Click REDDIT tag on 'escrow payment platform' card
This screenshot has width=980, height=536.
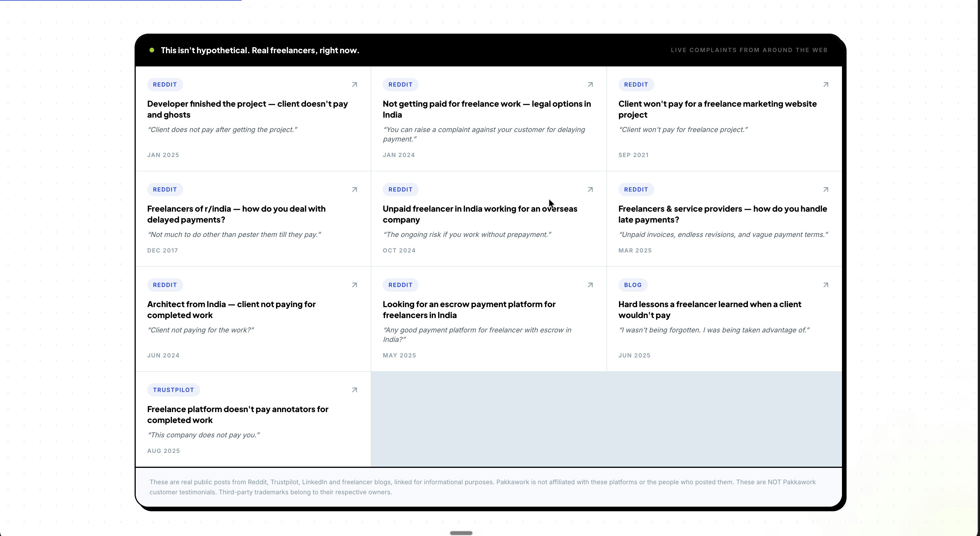(x=400, y=285)
